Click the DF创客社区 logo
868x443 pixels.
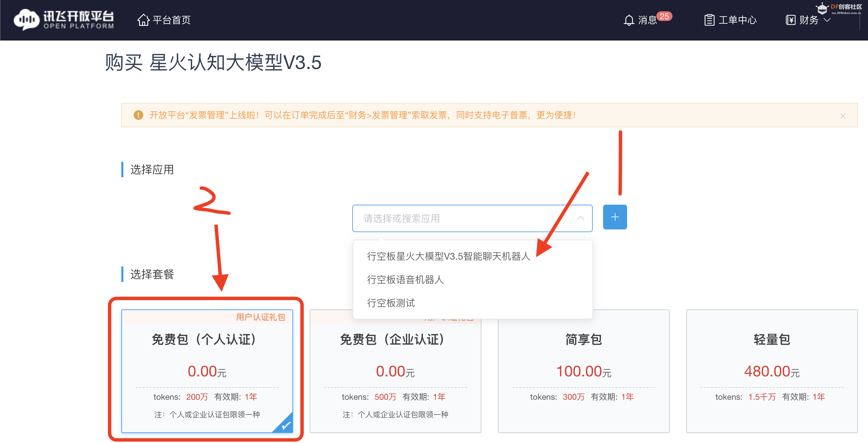[x=839, y=8]
